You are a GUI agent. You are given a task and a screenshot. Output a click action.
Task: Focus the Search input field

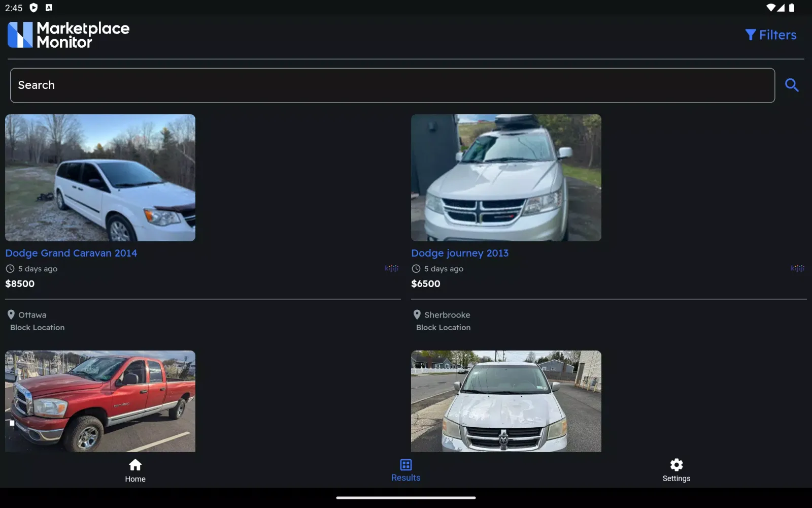(392, 85)
